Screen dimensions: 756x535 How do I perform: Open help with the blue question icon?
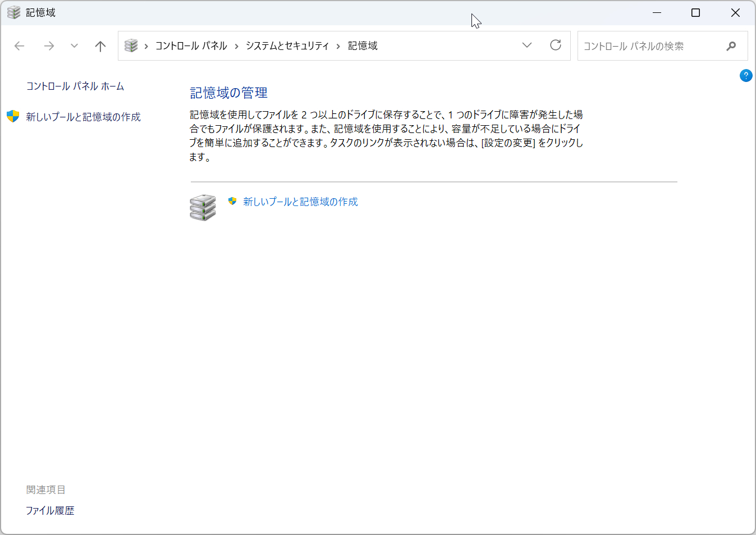pos(746,75)
